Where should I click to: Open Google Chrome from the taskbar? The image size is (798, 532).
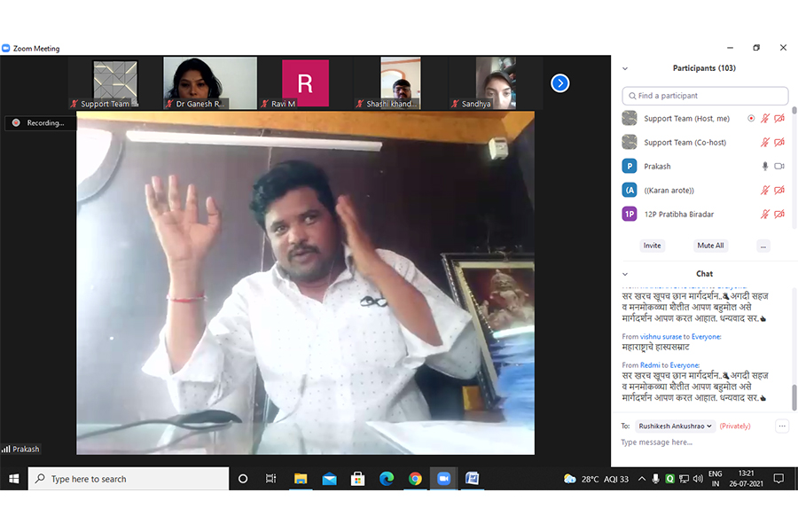pos(415,479)
